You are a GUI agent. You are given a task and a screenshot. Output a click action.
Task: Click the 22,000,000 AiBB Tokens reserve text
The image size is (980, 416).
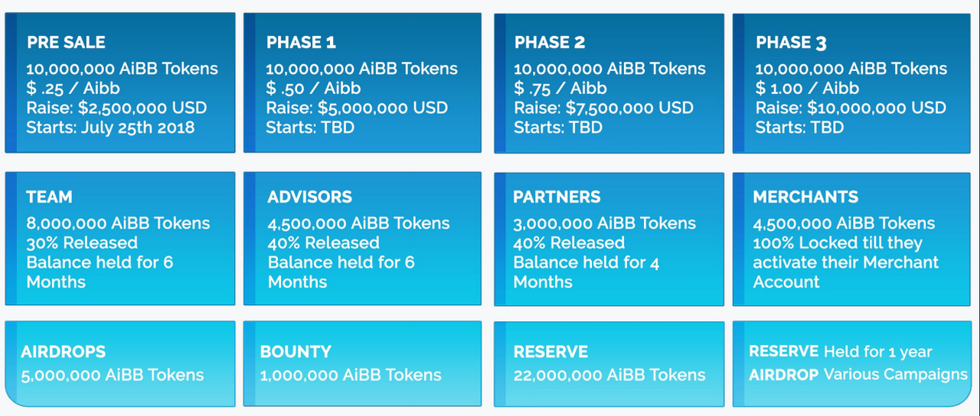click(609, 375)
